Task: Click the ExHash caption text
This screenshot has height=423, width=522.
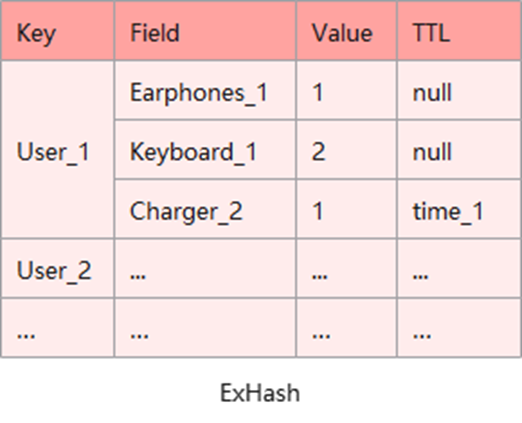Action: (x=260, y=393)
